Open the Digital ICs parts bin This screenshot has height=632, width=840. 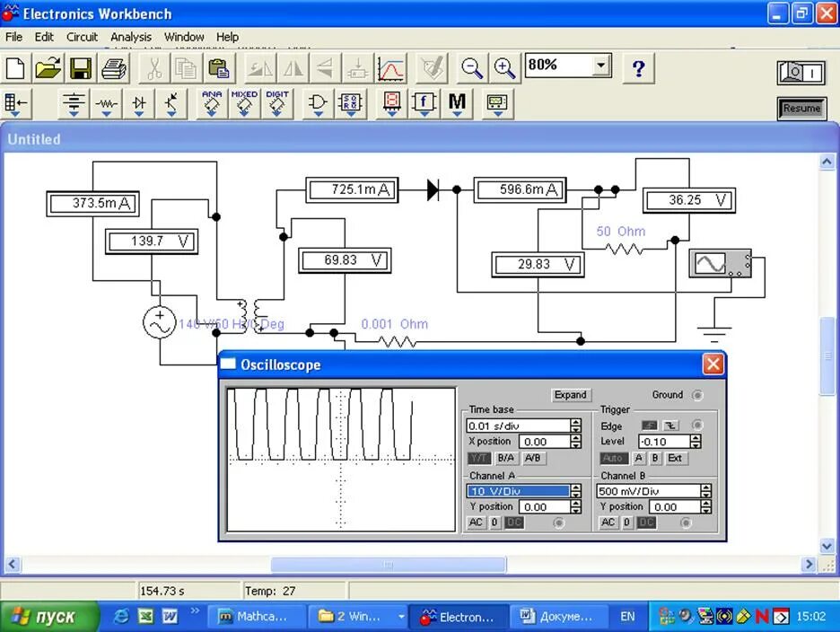coord(277,103)
